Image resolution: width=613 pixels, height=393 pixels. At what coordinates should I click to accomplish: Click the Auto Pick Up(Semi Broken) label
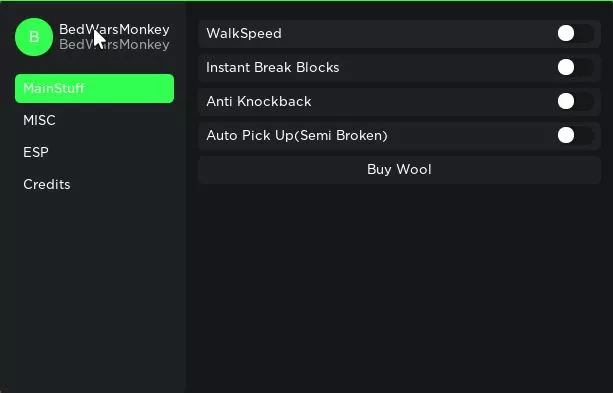tap(297, 136)
